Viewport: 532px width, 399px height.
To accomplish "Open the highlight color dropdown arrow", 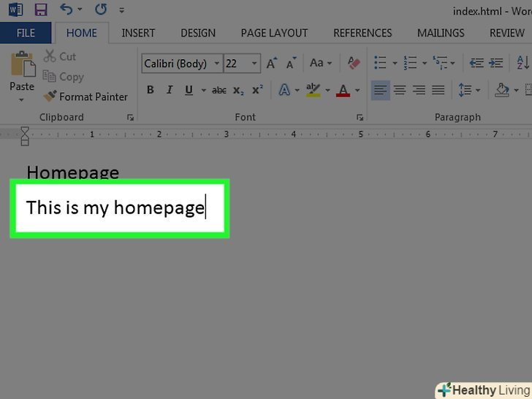I will point(327,91).
